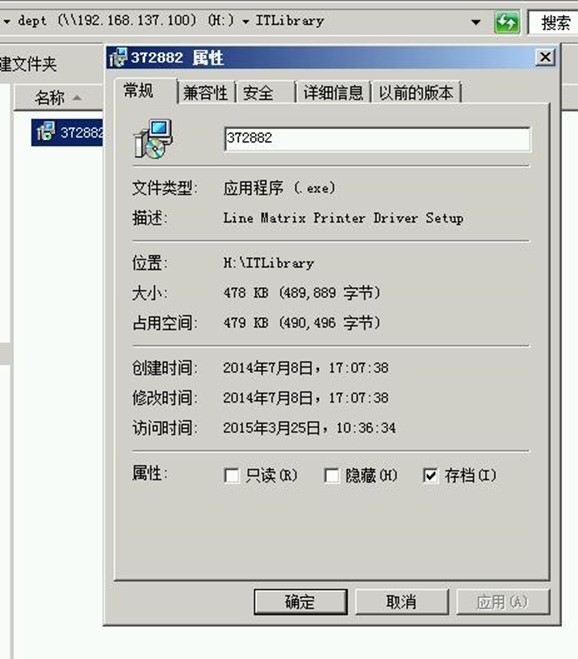Click the 确定 button

pos(301,602)
